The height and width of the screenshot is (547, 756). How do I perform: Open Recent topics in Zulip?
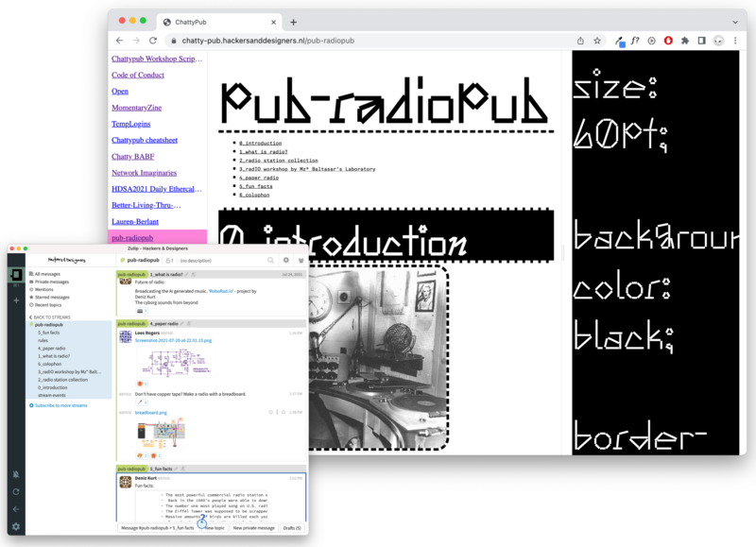tap(48, 305)
